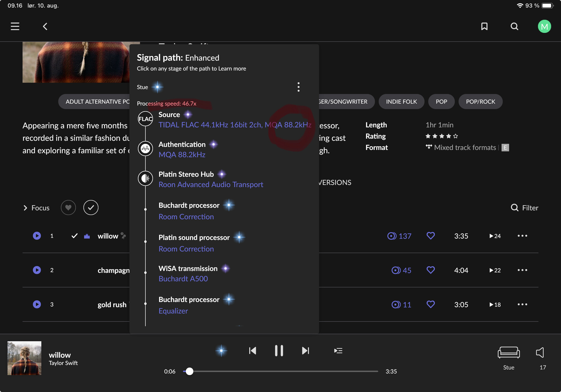561x392 pixels.
Task: Go back with the back arrow
Action: (x=45, y=26)
